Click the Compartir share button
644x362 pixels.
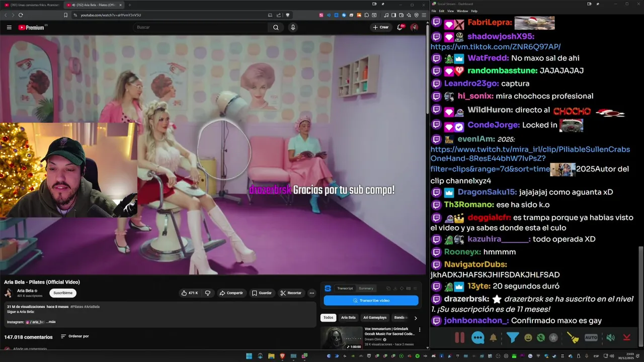[231, 293]
